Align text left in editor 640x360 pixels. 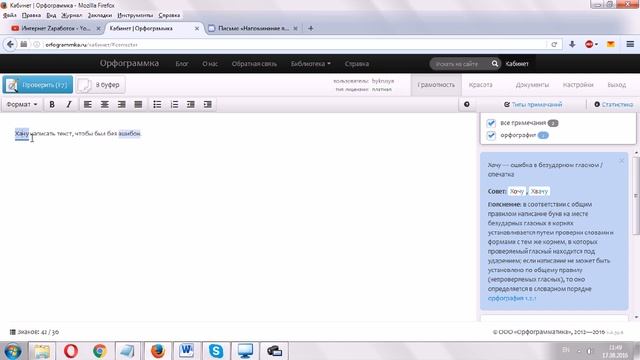pyautogui.click(x=87, y=104)
